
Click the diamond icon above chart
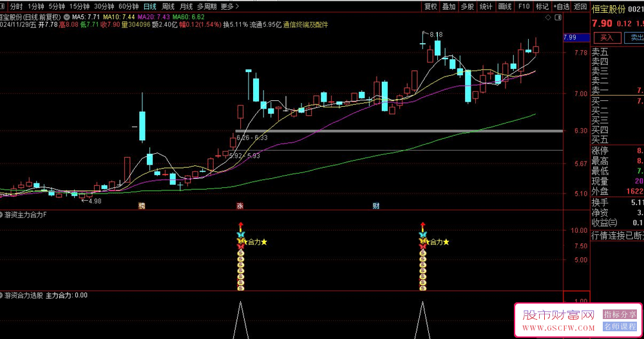pyautogui.click(x=548, y=17)
